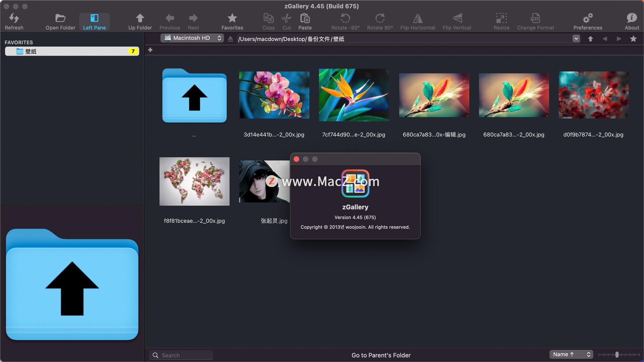Click the search magnifier icon
Image resolution: width=644 pixels, height=362 pixels.
[156, 355]
